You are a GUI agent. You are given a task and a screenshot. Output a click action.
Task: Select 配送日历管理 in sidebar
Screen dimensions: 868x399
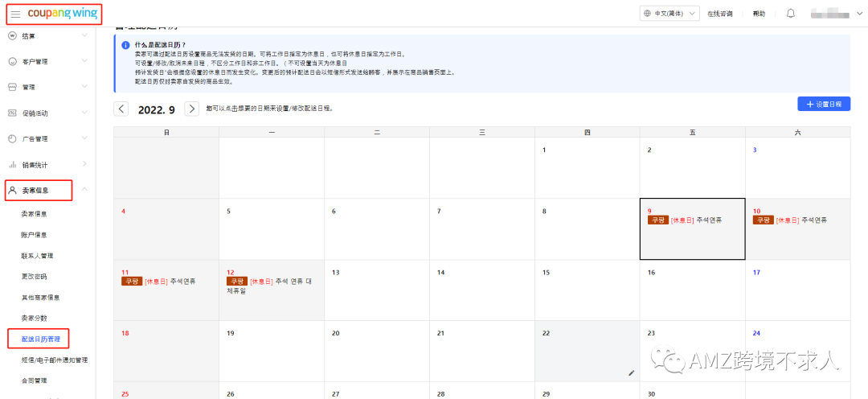40,339
